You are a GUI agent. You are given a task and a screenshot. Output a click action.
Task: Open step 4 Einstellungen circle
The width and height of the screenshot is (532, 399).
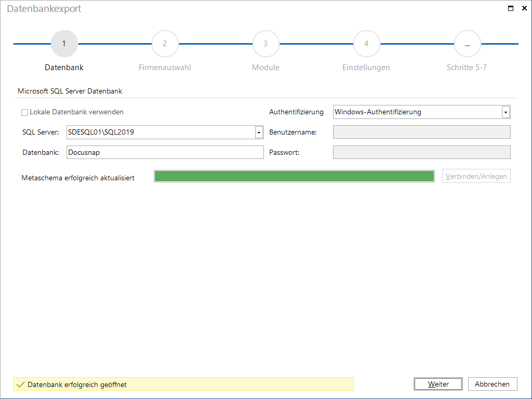[366, 44]
